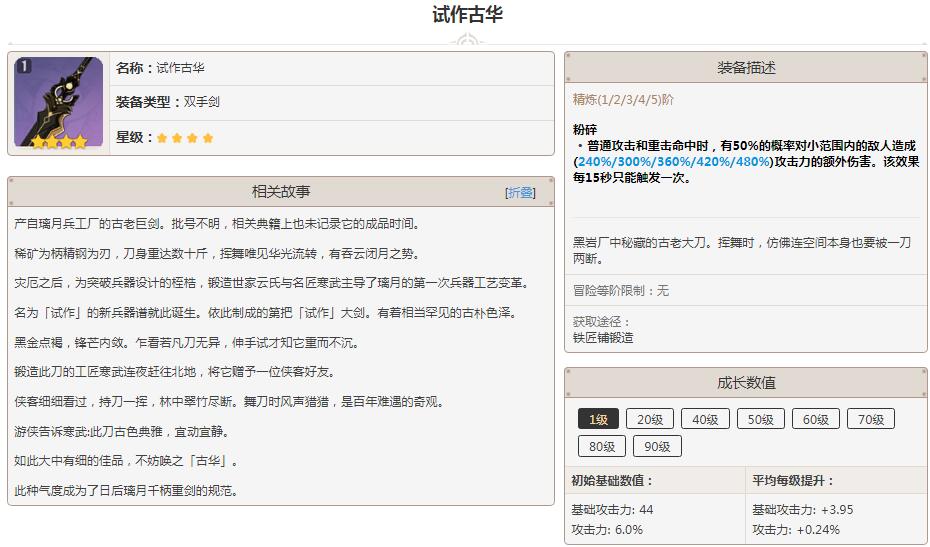This screenshot has height=547, width=930.
Task: Collapse the story section via 折叠 link
Action: point(520,192)
